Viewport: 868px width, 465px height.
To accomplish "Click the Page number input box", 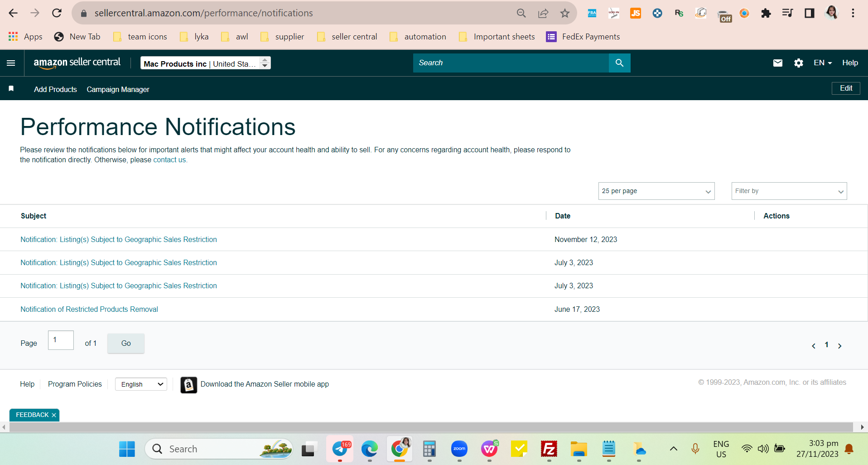I will 61,340.
